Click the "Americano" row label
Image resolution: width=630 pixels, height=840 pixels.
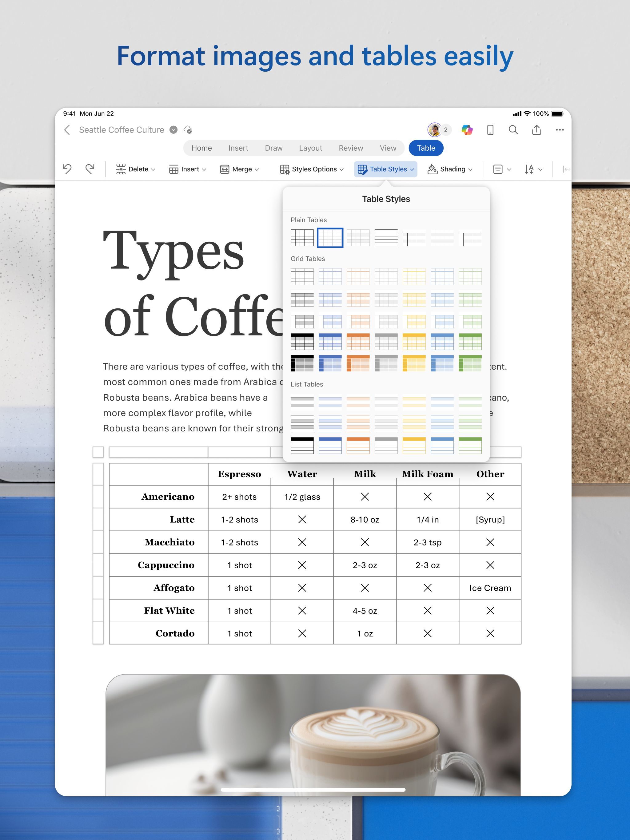[168, 497]
